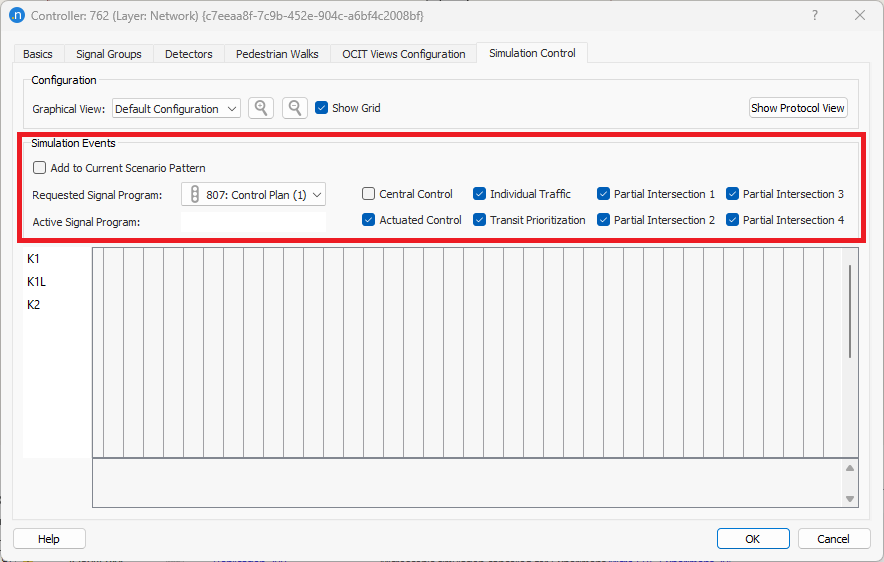Click the Active Signal Program field
The image size is (884, 562).
coord(254,222)
